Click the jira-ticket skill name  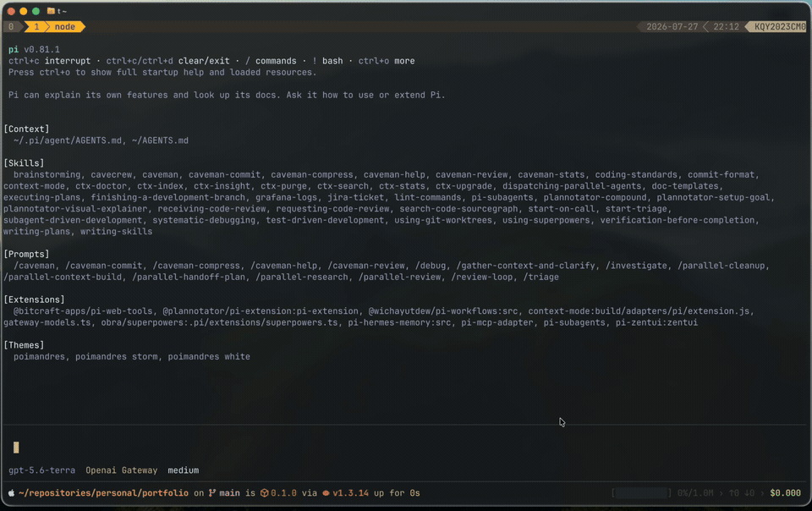(355, 197)
